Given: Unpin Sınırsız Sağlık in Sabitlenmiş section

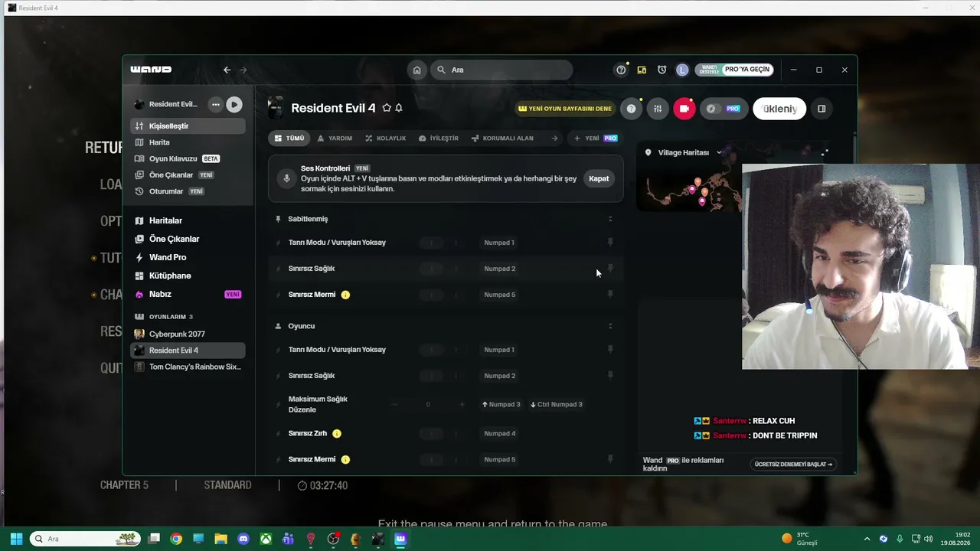Looking at the screenshot, I should 610,269.
